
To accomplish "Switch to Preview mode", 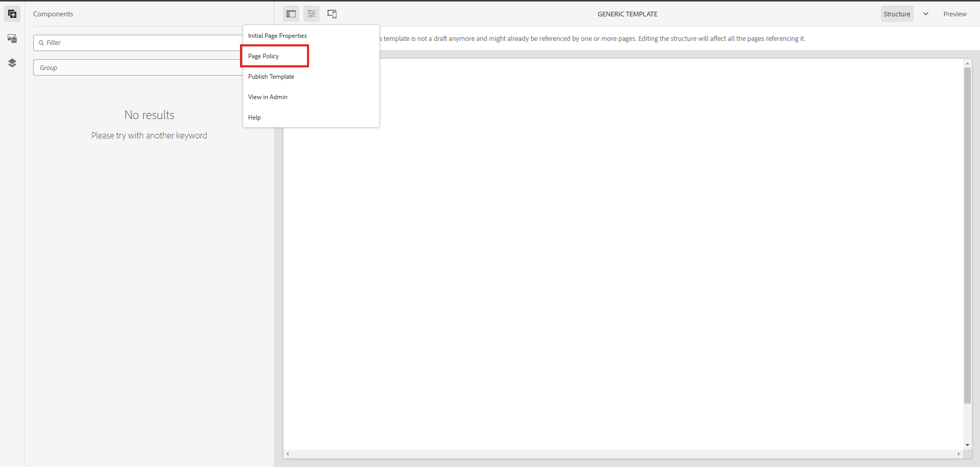I will [x=954, y=14].
